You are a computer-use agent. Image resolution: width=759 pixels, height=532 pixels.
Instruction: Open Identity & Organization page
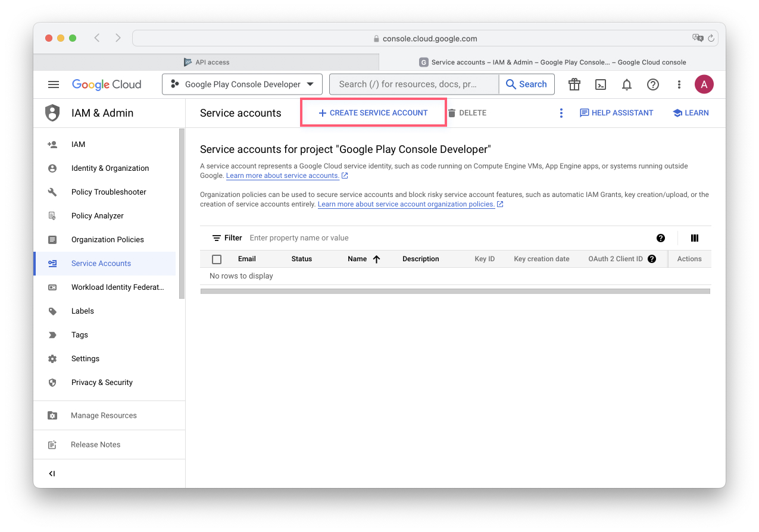tap(110, 168)
